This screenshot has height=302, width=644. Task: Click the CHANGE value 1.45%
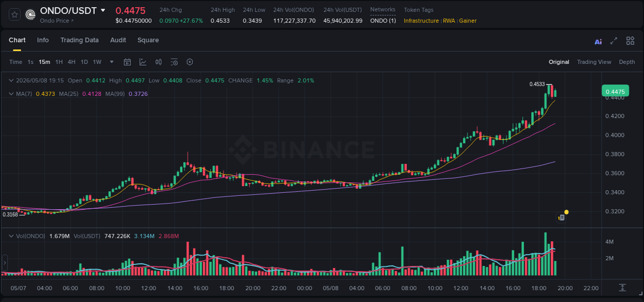click(265, 80)
